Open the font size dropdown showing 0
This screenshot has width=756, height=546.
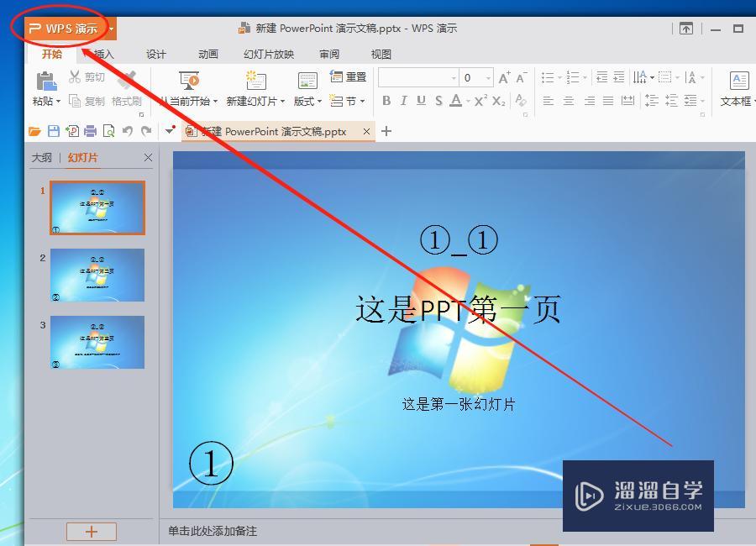point(488,77)
